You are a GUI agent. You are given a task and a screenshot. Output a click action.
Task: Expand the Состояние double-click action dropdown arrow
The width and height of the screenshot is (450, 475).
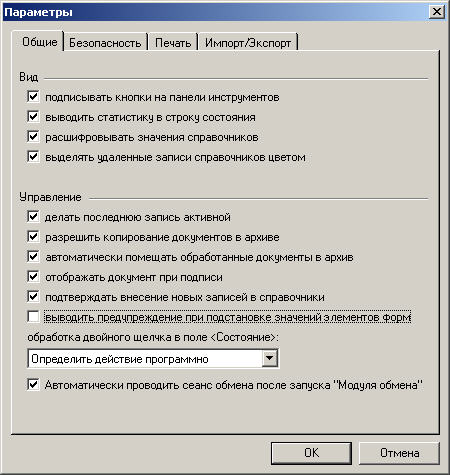(x=270, y=359)
